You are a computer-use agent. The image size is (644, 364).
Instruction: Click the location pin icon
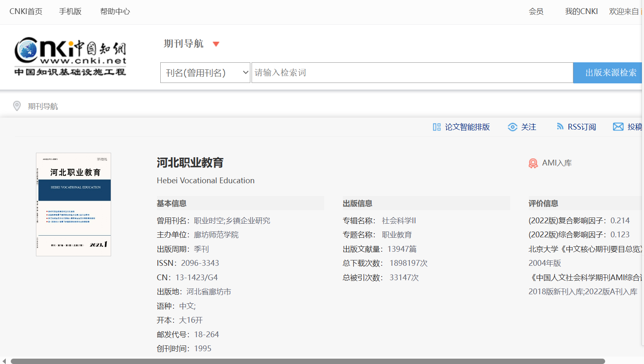(x=17, y=106)
